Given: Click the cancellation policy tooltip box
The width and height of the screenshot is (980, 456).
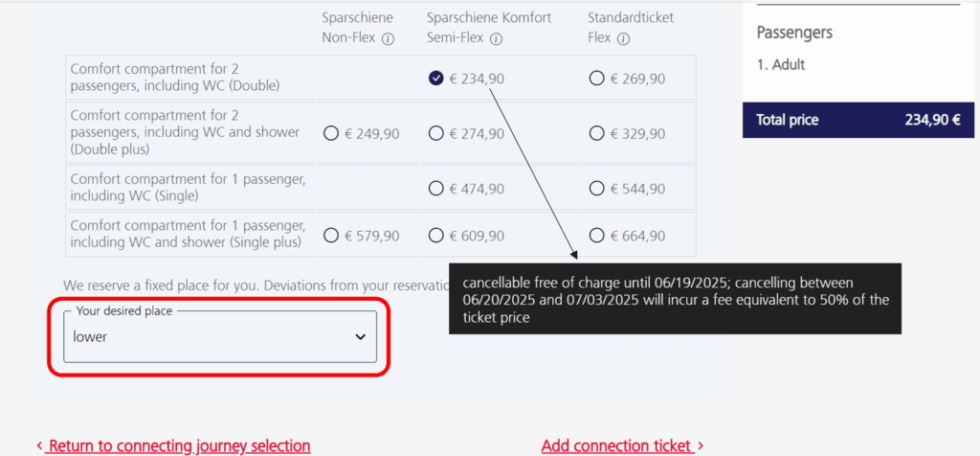Looking at the screenshot, I should pyautogui.click(x=675, y=299).
